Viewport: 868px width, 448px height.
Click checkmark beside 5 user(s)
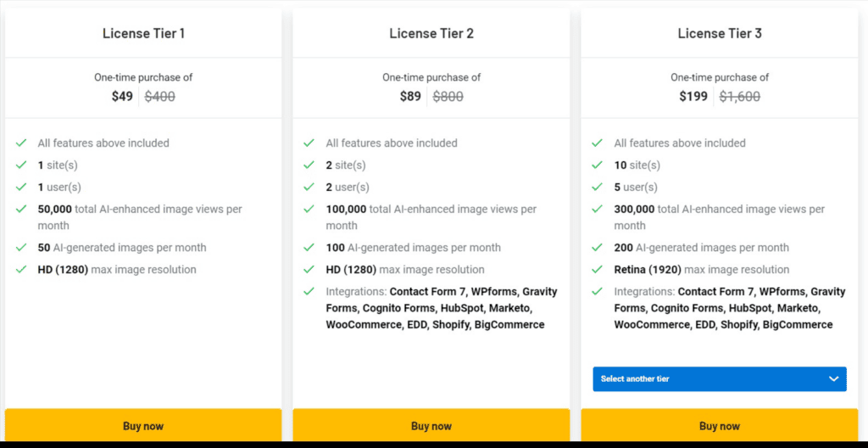click(x=598, y=188)
